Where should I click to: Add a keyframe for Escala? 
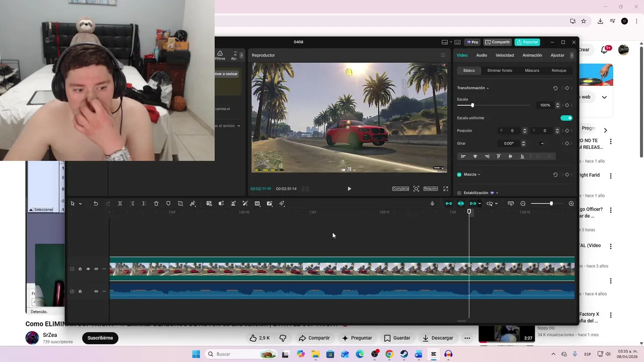coord(567,105)
